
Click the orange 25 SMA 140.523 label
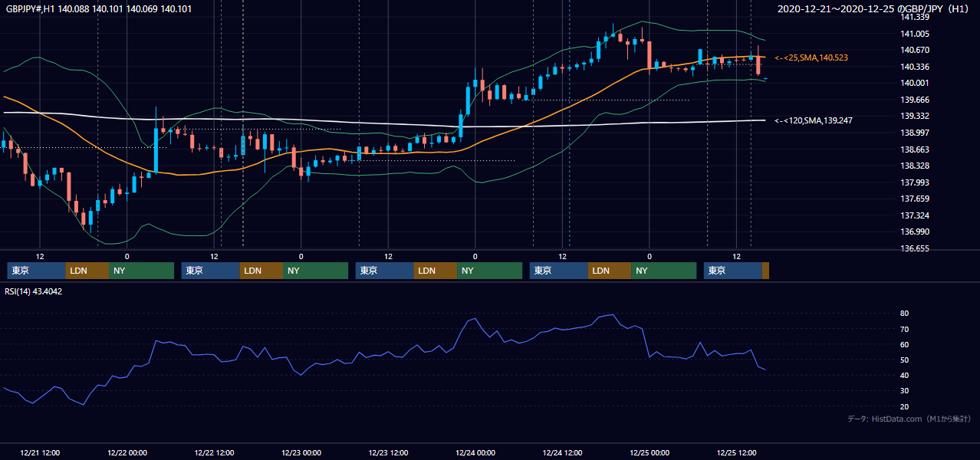[x=811, y=58]
